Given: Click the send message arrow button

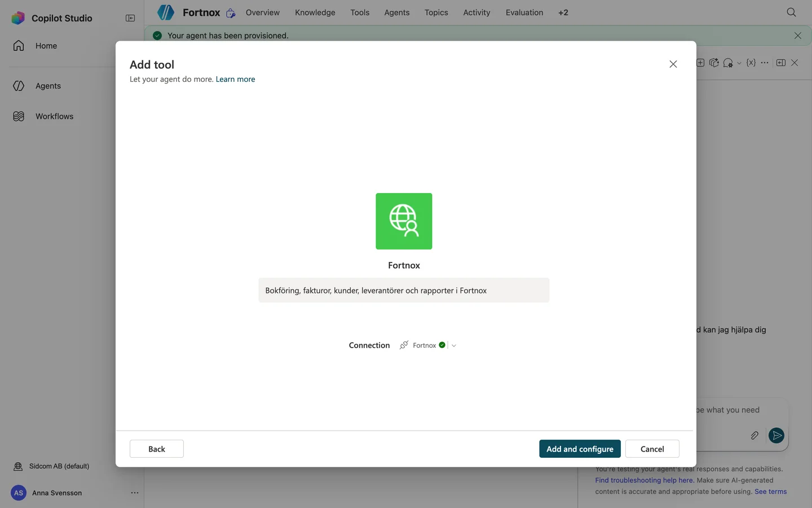Looking at the screenshot, I should [776, 435].
